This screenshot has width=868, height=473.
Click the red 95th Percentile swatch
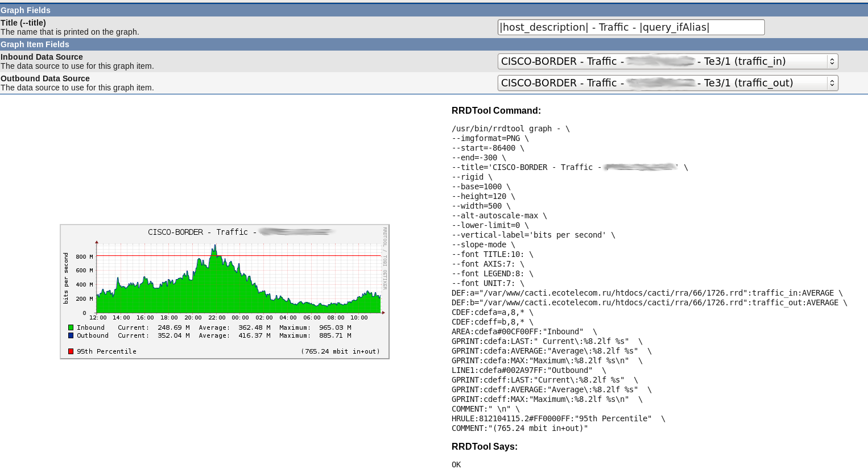pos(71,351)
